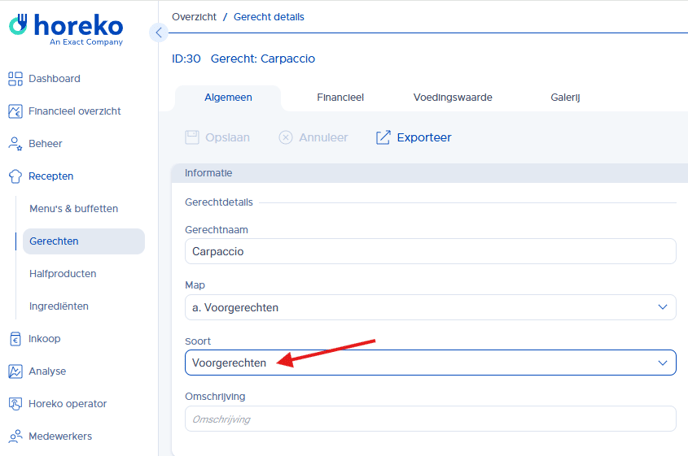This screenshot has width=688, height=456.
Task: Click the Gerechtnaam field containing Carpaccio
Action: pyautogui.click(x=430, y=251)
